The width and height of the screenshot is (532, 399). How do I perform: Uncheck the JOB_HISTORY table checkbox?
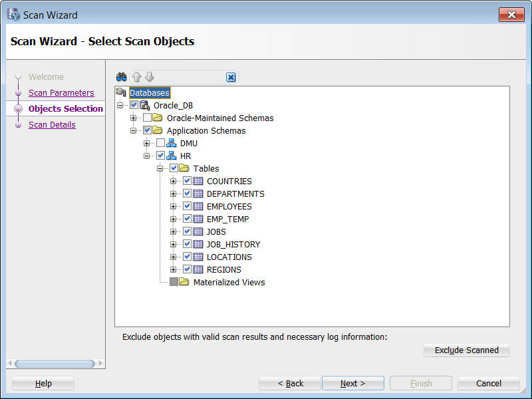pyautogui.click(x=187, y=243)
